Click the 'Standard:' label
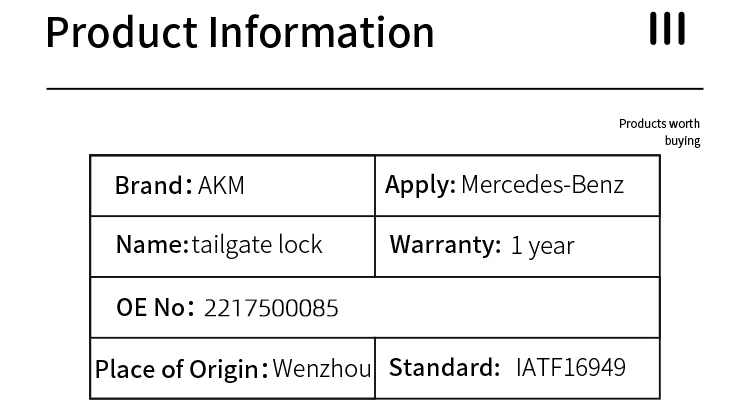The height and width of the screenshot is (420, 750). point(444,367)
